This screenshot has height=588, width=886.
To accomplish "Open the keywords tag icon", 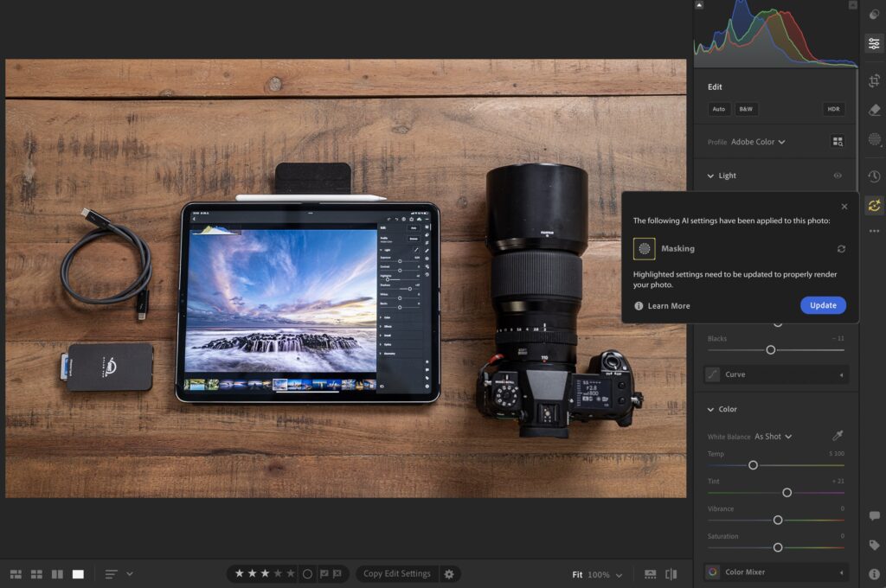I will [875, 545].
